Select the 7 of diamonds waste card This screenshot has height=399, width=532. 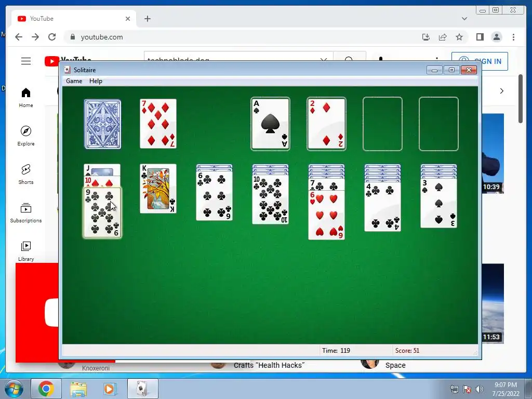point(158,124)
